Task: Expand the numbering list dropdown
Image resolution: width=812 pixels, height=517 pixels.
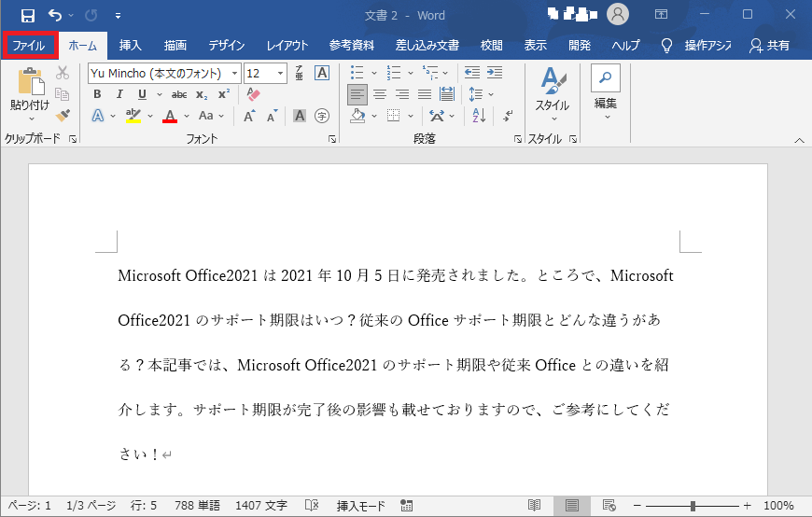Action: tap(411, 73)
